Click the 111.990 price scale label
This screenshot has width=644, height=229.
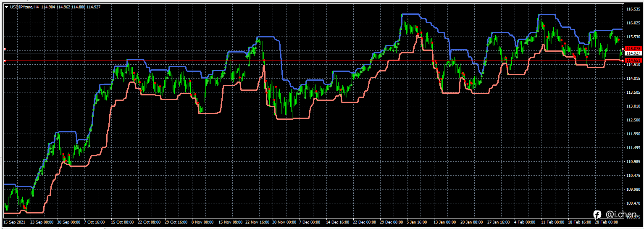(633, 134)
